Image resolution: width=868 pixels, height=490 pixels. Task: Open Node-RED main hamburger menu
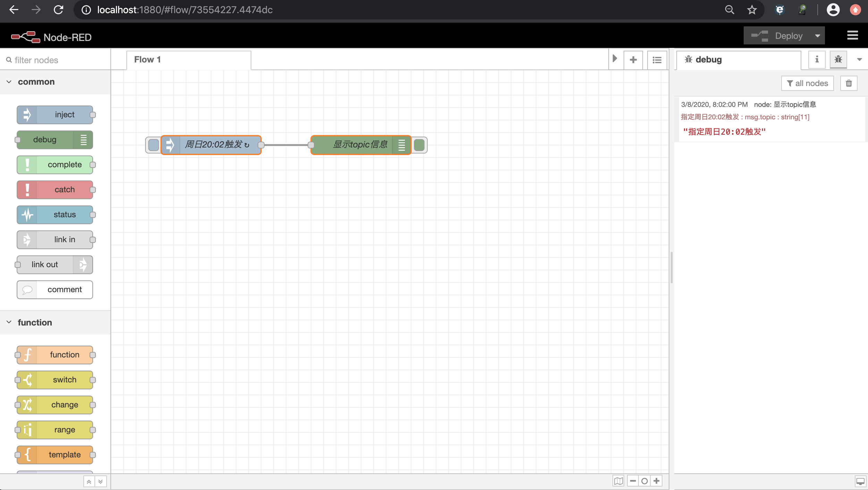pyautogui.click(x=852, y=35)
